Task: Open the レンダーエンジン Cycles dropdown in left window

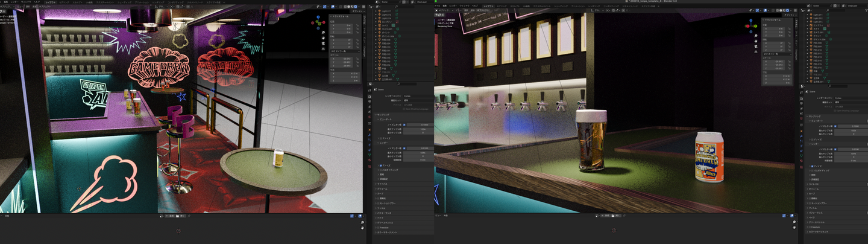Action: coord(415,97)
